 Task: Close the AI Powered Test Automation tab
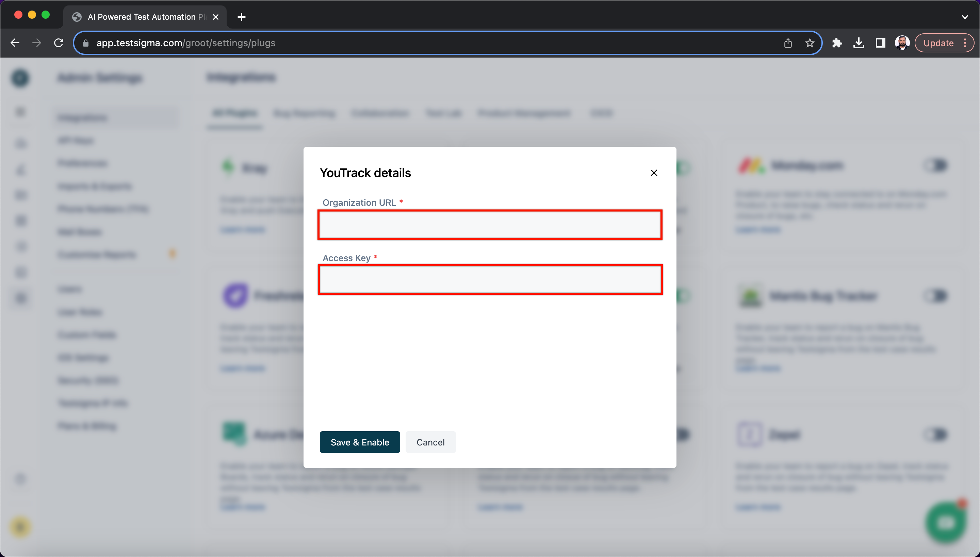[215, 17]
